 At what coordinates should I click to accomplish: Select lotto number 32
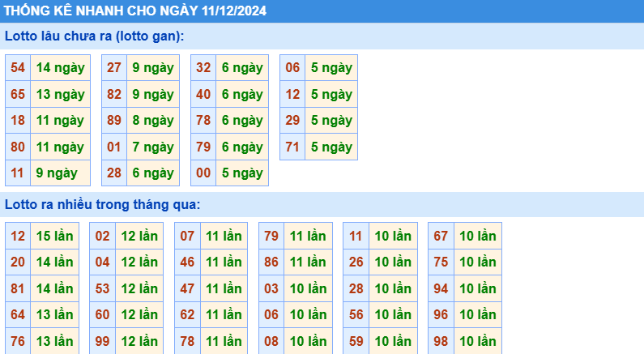tap(203, 68)
